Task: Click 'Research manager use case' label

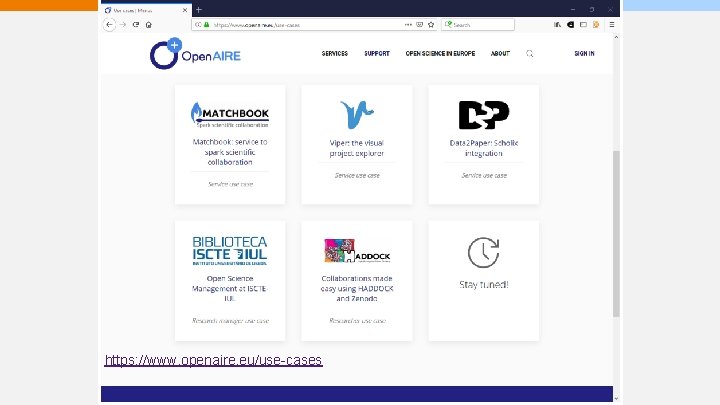Action: point(230,321)
